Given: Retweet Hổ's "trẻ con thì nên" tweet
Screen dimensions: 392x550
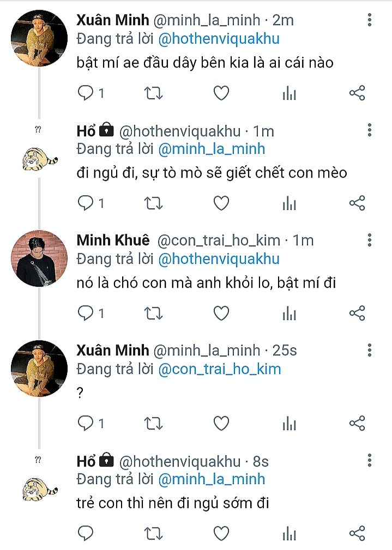Looking at the screenshot, I should pyautogui.click(x=153, y=533).
